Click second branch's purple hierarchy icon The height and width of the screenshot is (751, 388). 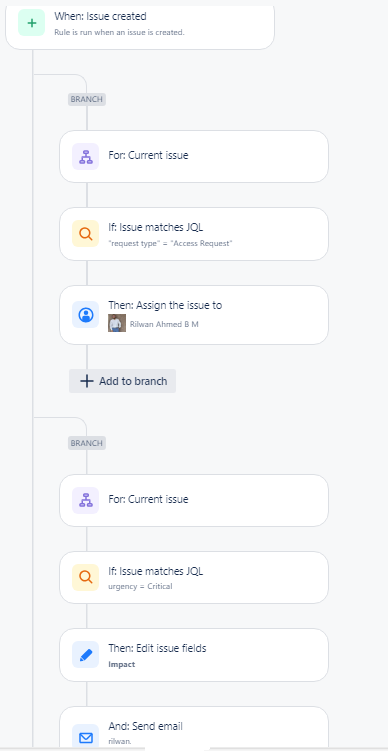pyautogui.click(x=86, y=501)
